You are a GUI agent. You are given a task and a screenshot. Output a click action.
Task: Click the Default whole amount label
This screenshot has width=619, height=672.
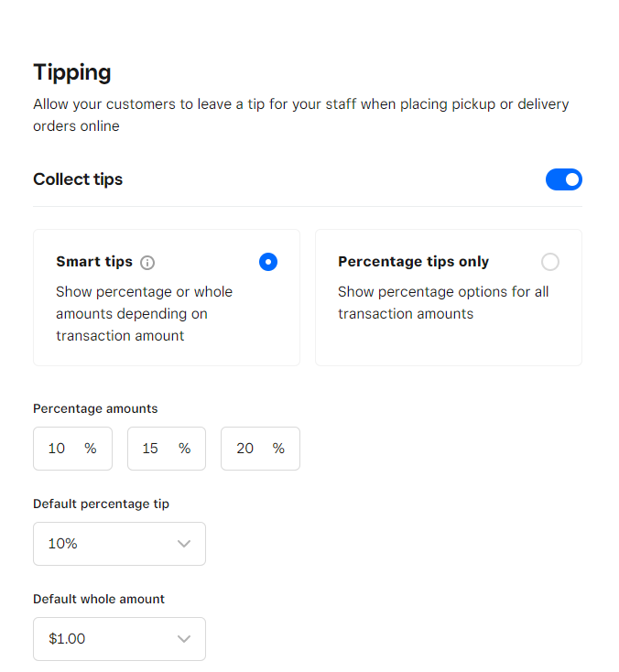[99, 599]
